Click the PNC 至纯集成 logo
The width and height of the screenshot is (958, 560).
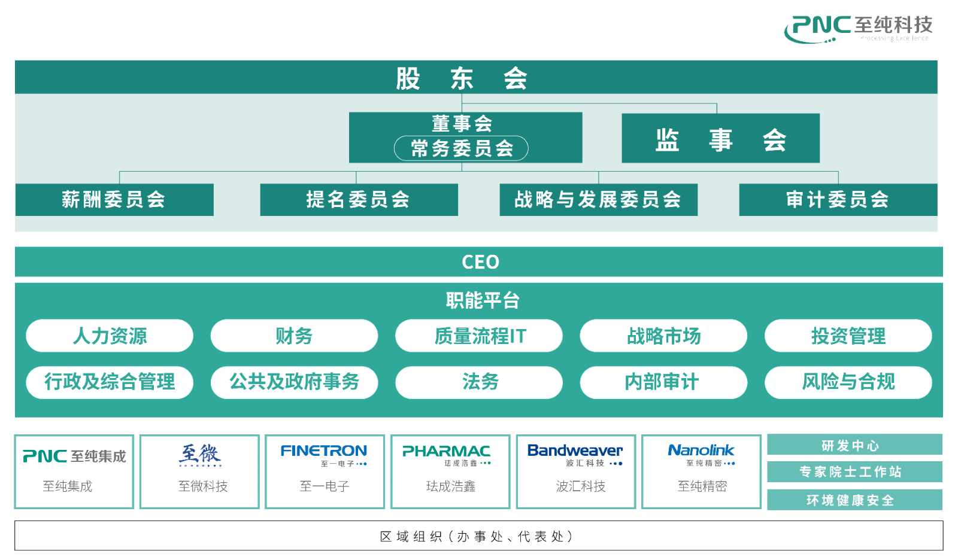[x=74, y=456]
